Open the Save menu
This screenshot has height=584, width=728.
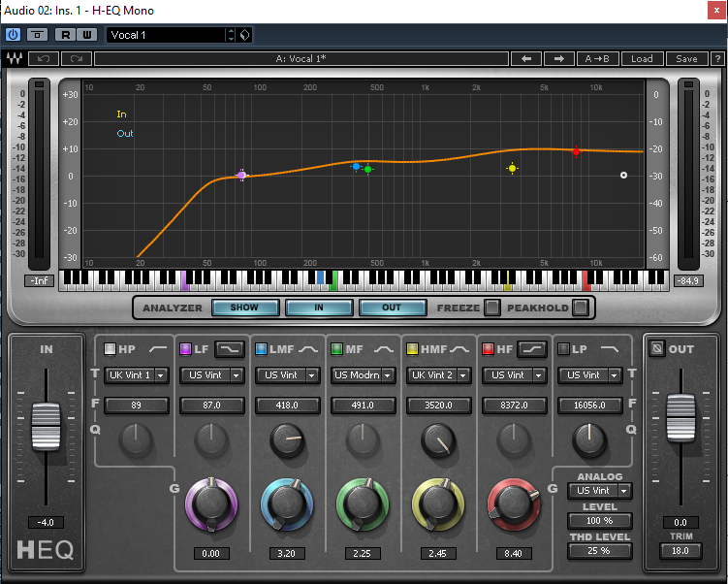(x=686, y=58)
